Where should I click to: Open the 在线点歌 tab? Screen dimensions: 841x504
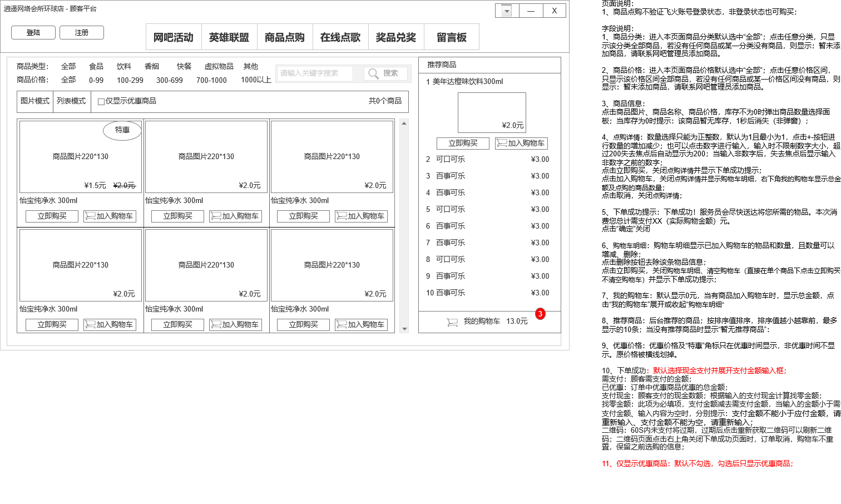click(x=340, y=37)
